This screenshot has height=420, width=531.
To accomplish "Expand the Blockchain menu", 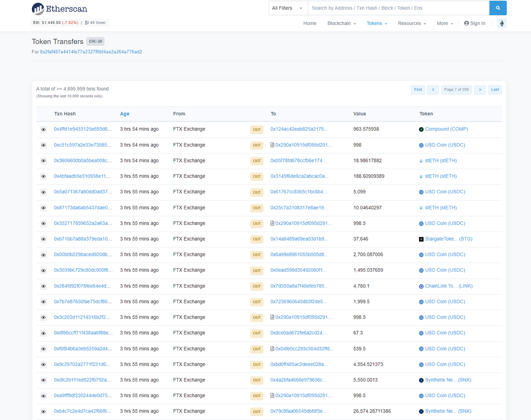I will tap(342, 23).
